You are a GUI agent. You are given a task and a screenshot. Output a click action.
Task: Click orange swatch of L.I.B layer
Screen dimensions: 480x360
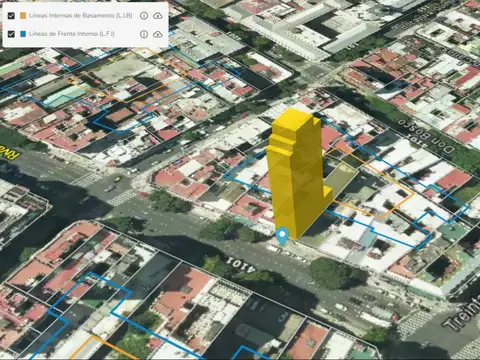23,16
